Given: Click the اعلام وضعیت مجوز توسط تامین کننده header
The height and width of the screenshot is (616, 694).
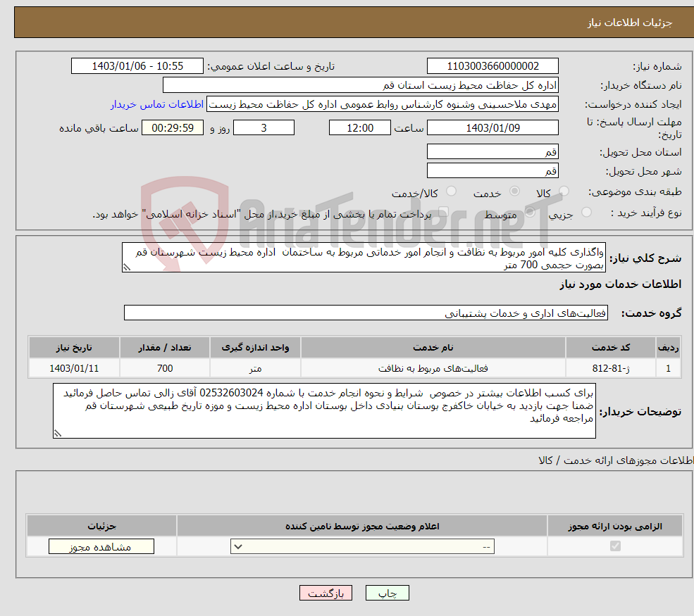Looking at the screenshot, I should click(x=362, y=526).
